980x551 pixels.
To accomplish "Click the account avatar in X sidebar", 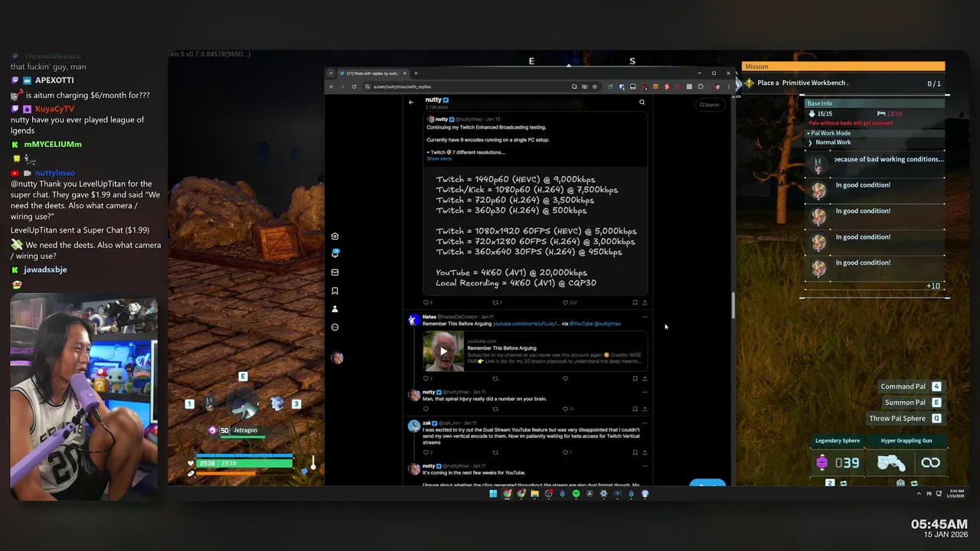I will coord(337,357).
